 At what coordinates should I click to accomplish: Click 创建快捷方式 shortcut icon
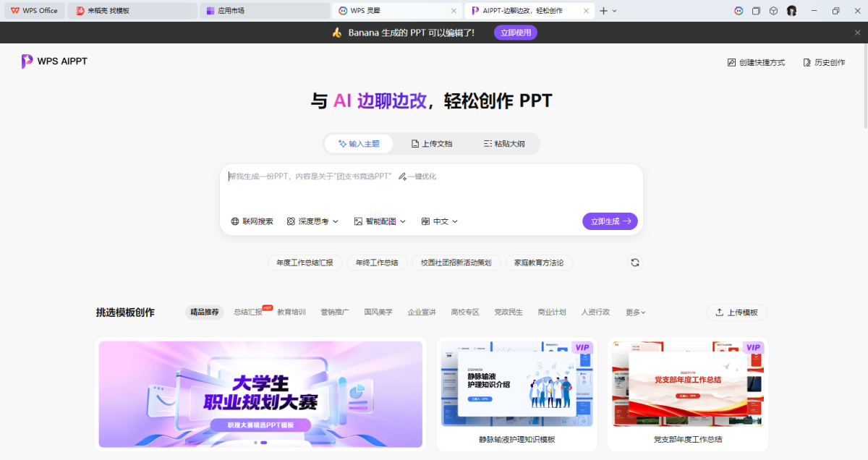731,62
